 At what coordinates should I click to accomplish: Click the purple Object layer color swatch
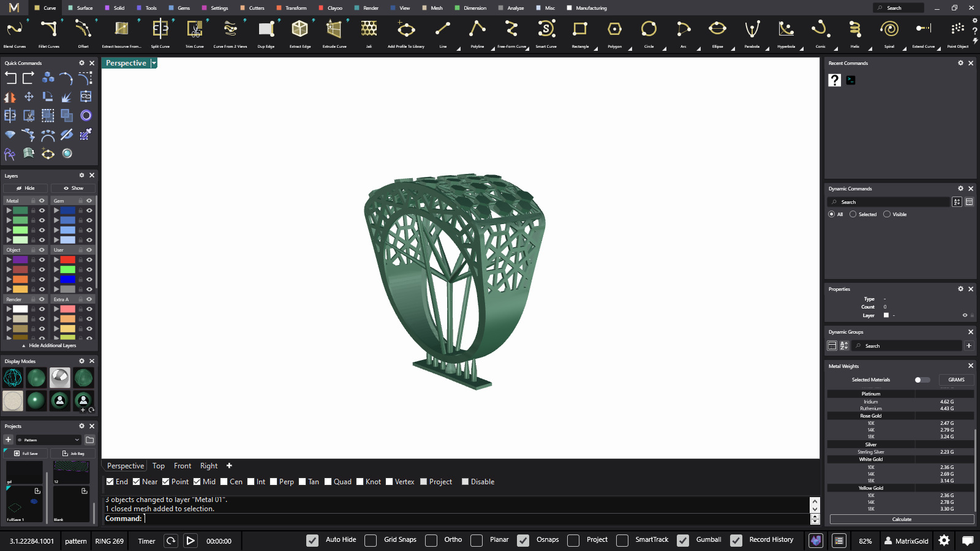tap(20, 260)
